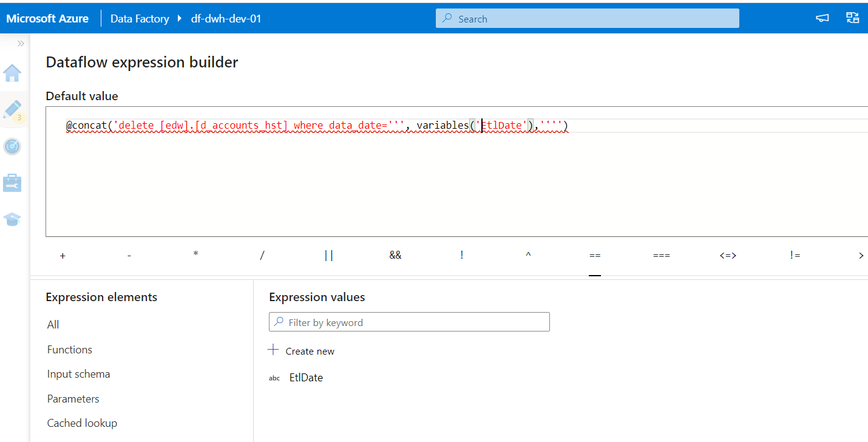This screenshot has width=868, height=442.
Task: Open the Home hub icon
Action: click(12, 73)
